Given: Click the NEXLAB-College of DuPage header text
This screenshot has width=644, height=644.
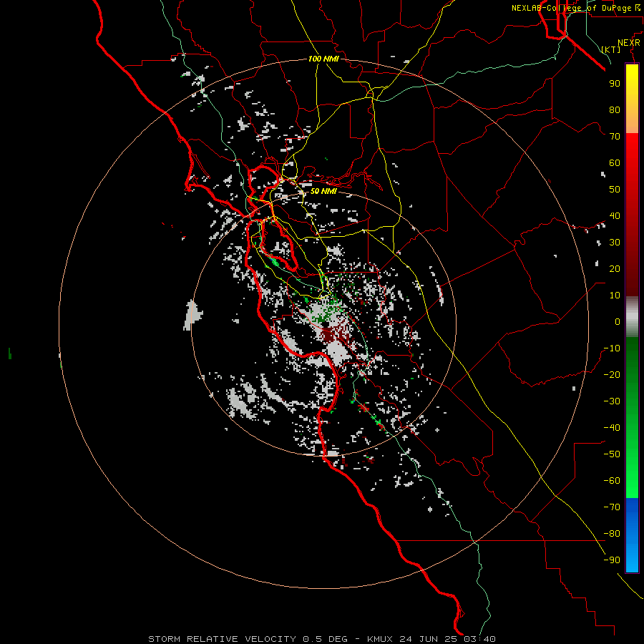Looking at the screenshot, I should (x=571, y=8).
